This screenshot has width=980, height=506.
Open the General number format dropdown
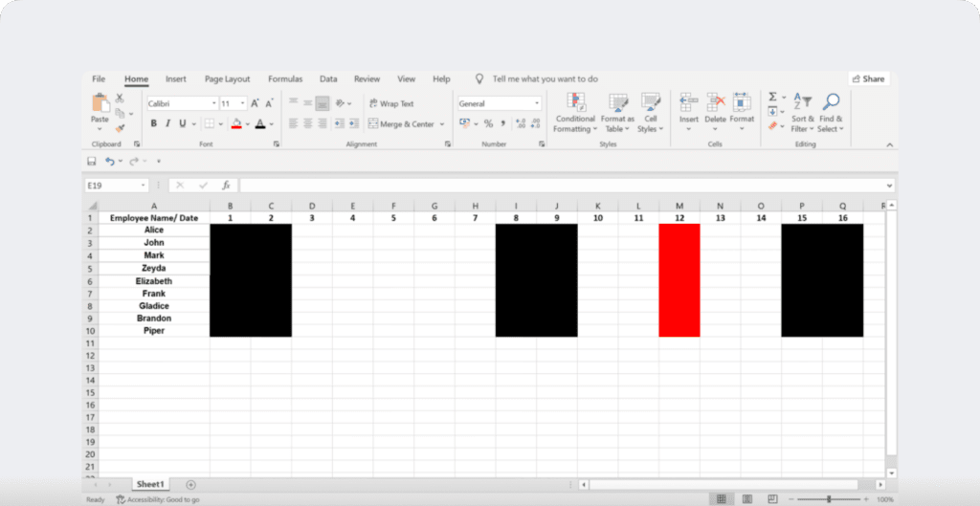pos(536,103)
